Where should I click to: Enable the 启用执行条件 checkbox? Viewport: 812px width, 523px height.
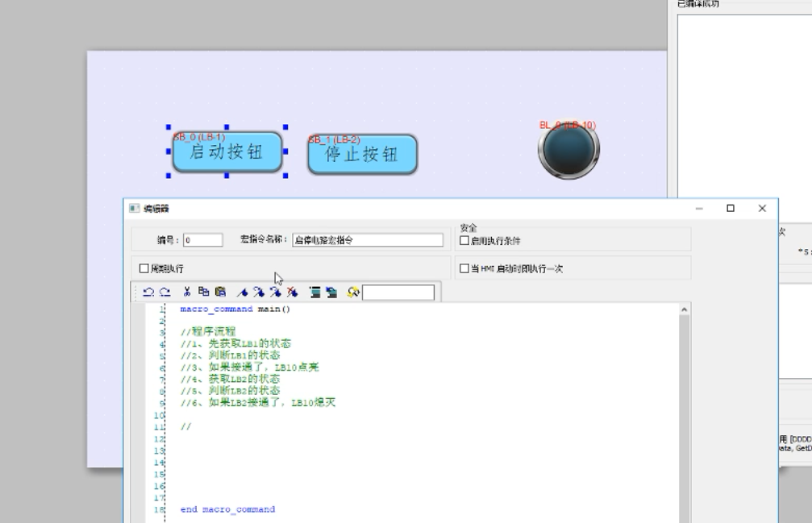464,240
